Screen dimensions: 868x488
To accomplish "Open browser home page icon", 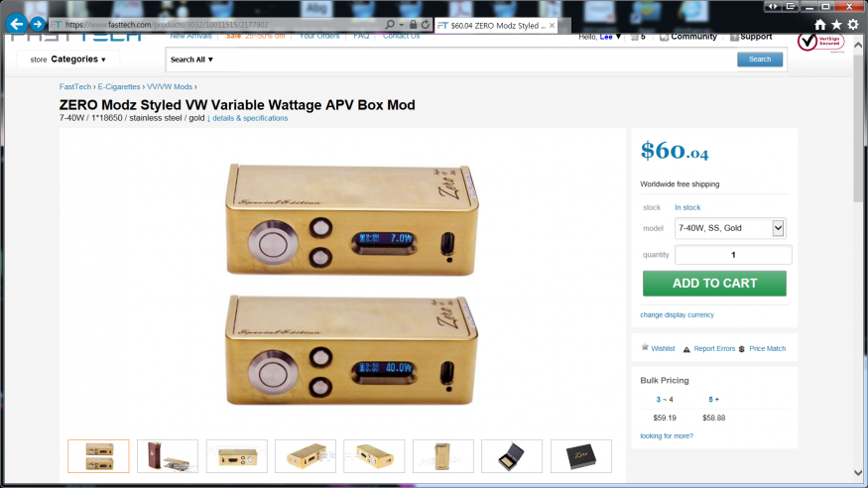I will pos(820,25).
